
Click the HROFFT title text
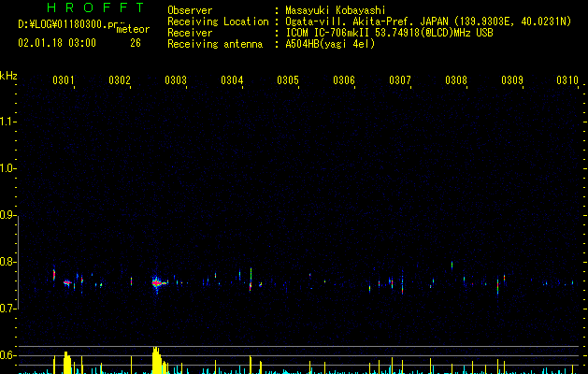(x=95, y=7)
